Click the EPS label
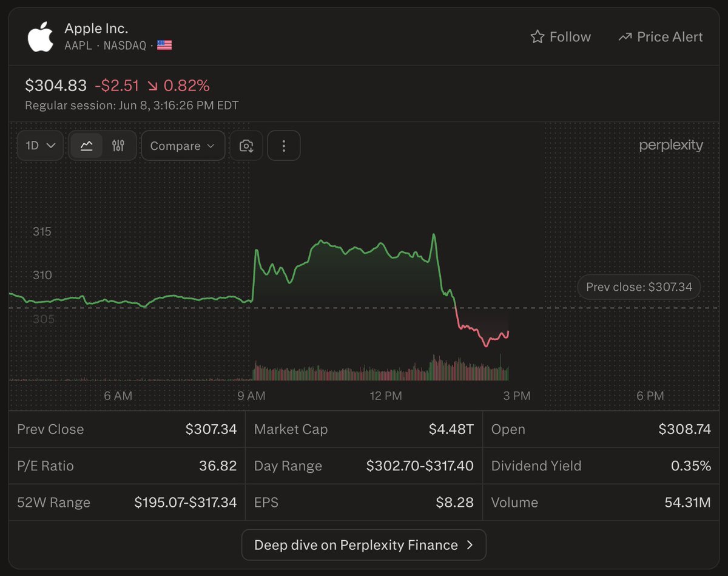 (x=266, y=503)
